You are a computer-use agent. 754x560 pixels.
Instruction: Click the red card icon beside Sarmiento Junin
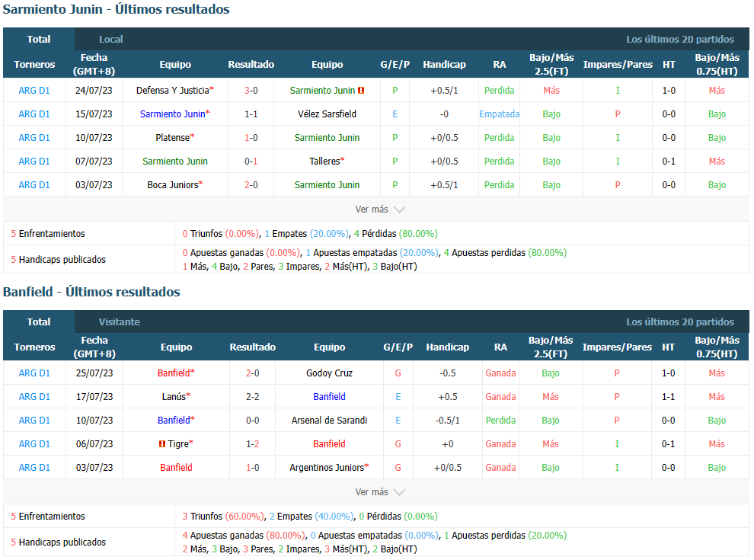pos(361,91)
